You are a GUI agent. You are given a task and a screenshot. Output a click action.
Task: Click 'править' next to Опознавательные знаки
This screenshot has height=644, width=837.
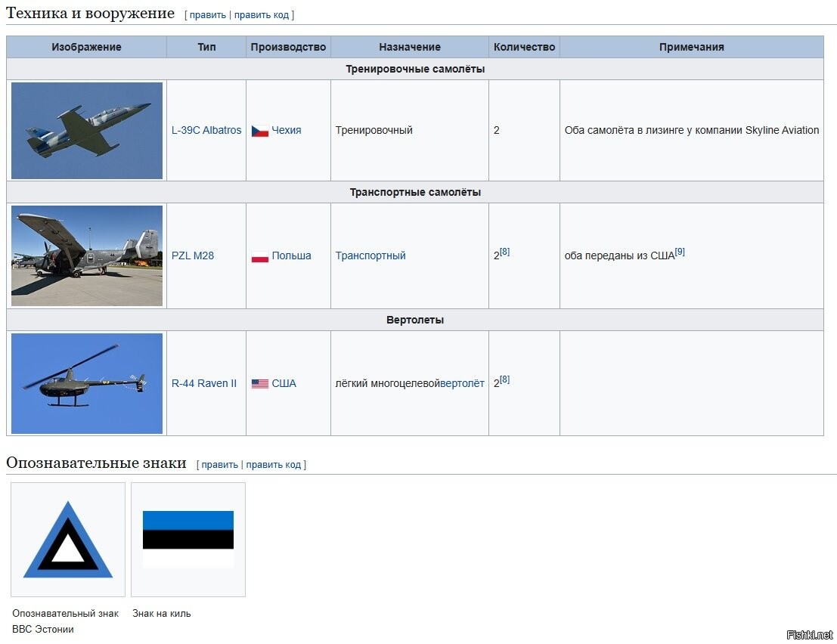tap(219, 465)
